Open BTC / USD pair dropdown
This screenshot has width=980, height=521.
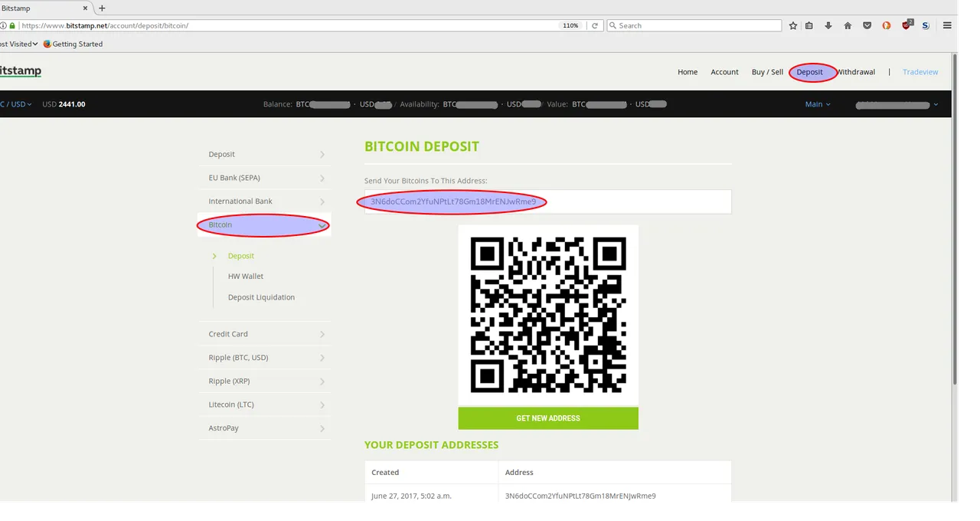[x=15, y=104]
